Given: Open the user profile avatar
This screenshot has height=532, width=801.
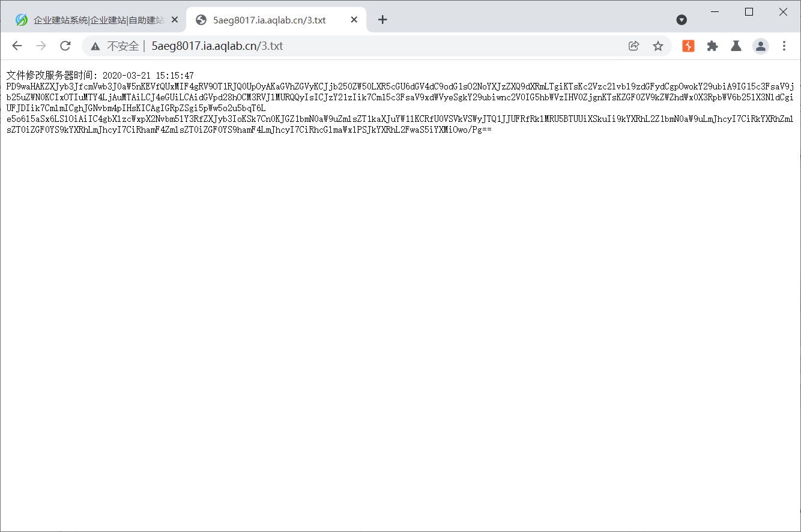Looking at the screenshot, I should pos(761,46).
